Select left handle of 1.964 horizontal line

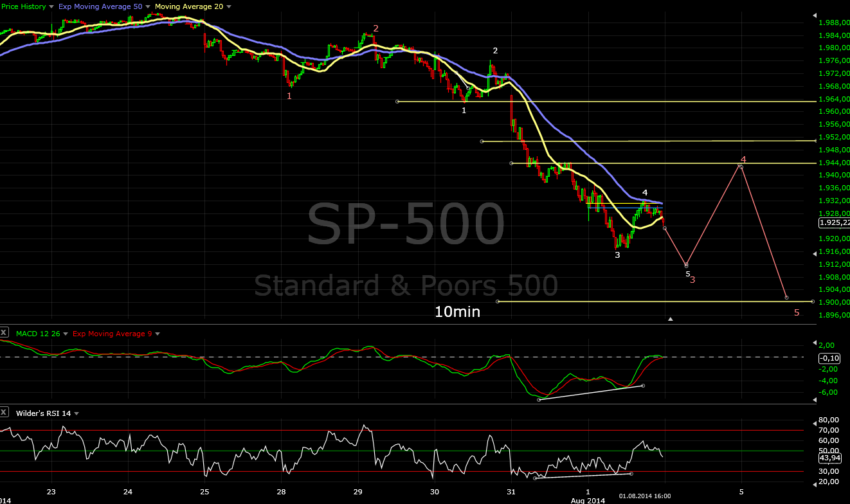coord(397,102)
